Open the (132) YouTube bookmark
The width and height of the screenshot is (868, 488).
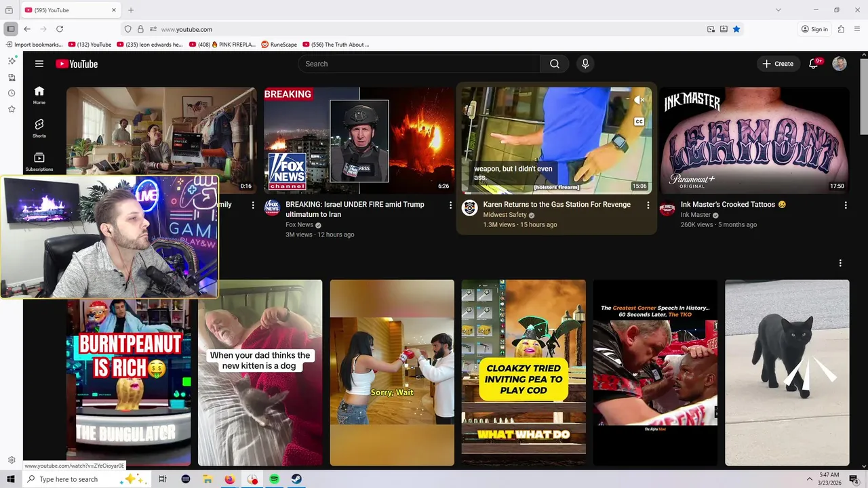(90, 45)
